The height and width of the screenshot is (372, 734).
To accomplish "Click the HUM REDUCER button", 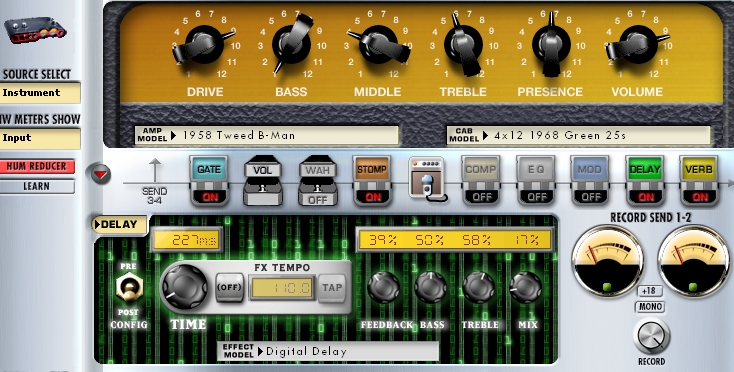I will 37,166.
